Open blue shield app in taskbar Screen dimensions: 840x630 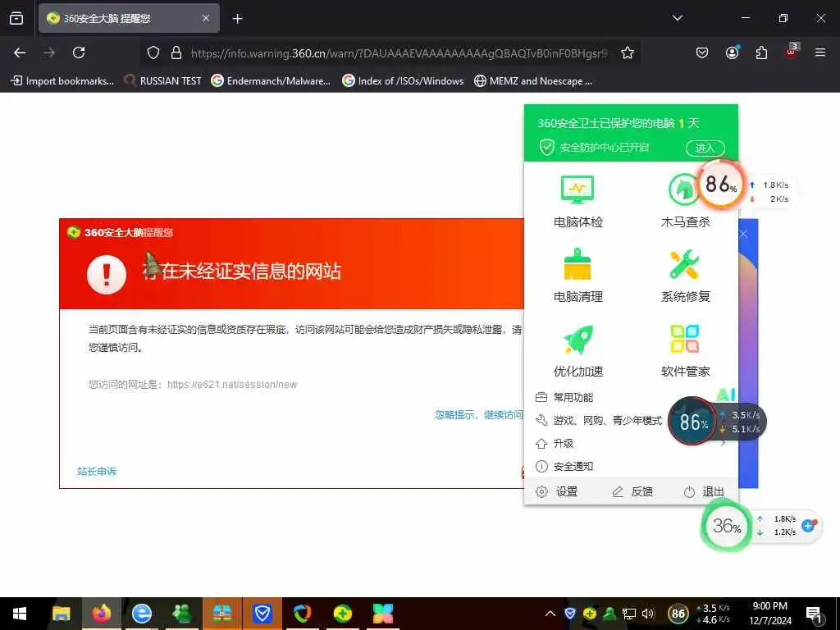pos(262,614)
